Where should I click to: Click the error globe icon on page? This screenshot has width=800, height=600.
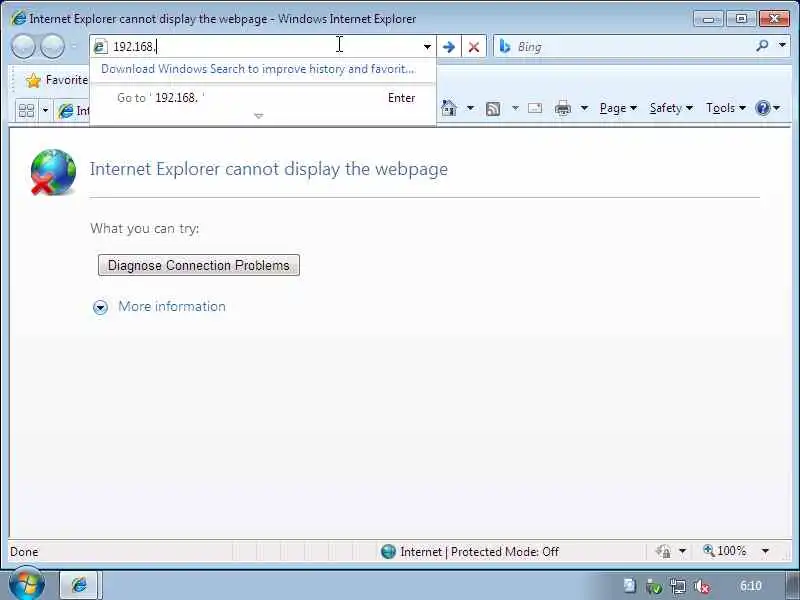[x=53, y=172]
